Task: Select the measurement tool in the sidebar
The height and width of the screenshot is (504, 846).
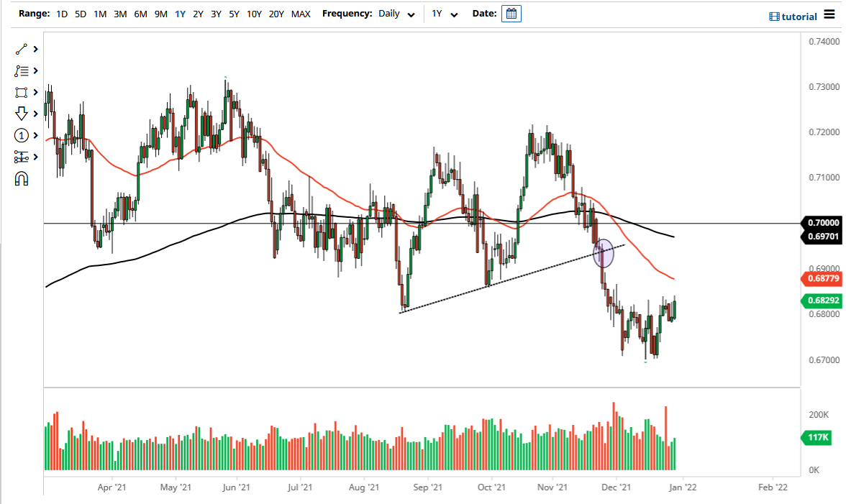Action: 21,157
